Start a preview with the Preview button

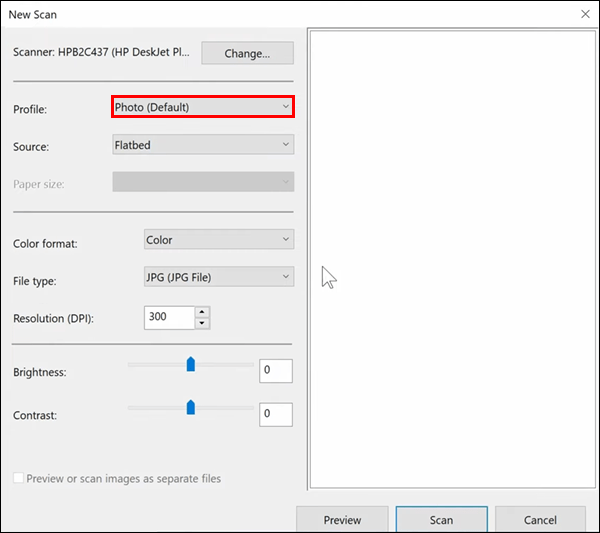342,520
